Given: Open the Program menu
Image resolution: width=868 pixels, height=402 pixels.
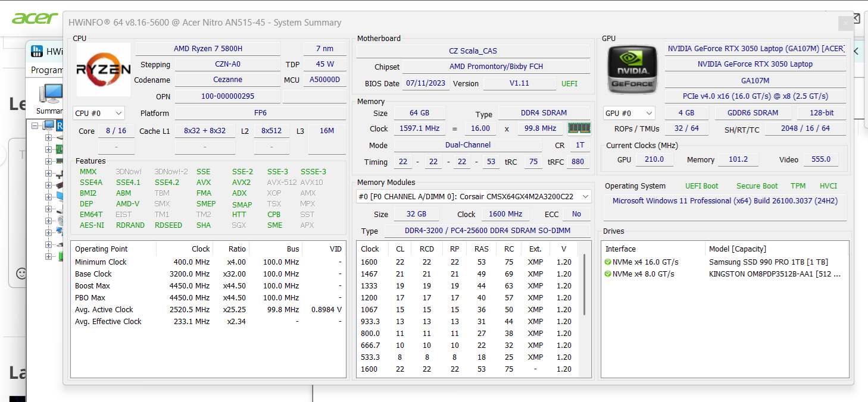Looking at the screenshot, I should pyautogui.click(x=46, y=70).
